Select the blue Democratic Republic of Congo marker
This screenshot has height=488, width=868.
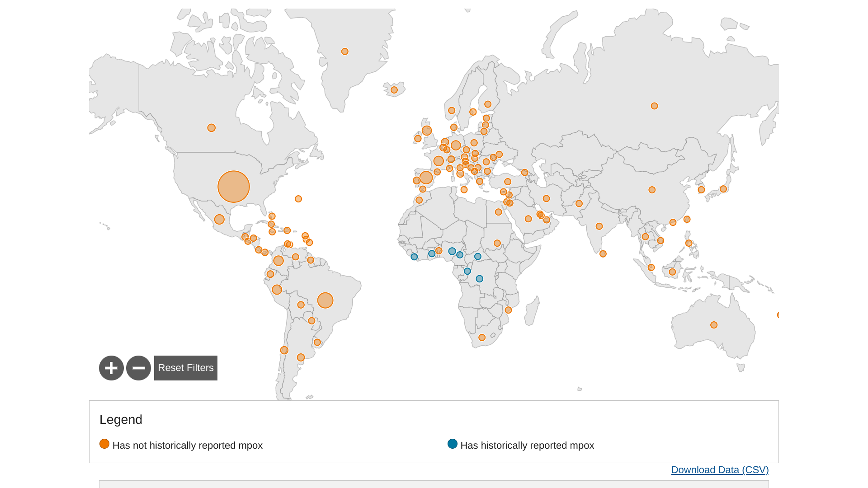(480, 279)
